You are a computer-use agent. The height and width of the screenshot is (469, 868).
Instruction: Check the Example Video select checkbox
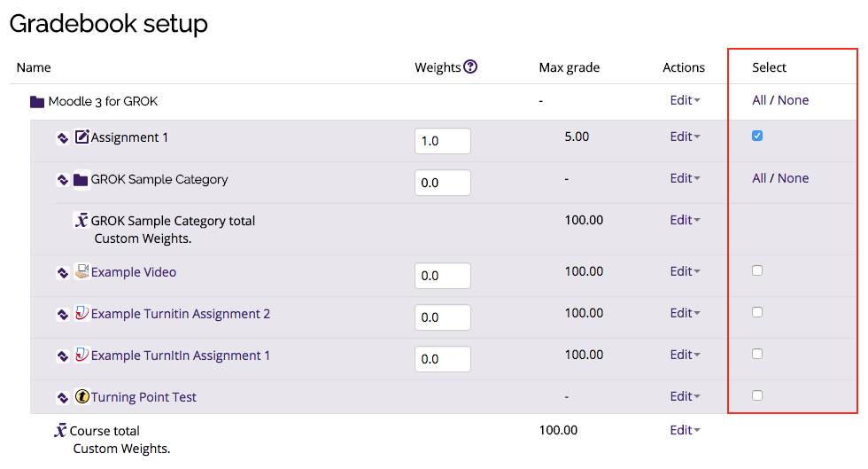[x=757, y=270]
